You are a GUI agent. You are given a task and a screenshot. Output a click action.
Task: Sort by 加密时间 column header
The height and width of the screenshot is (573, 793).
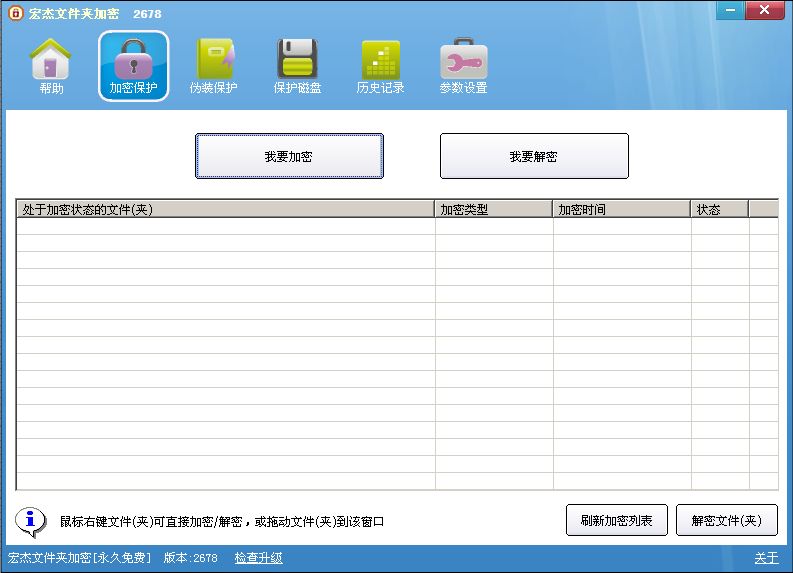(621, 209)
